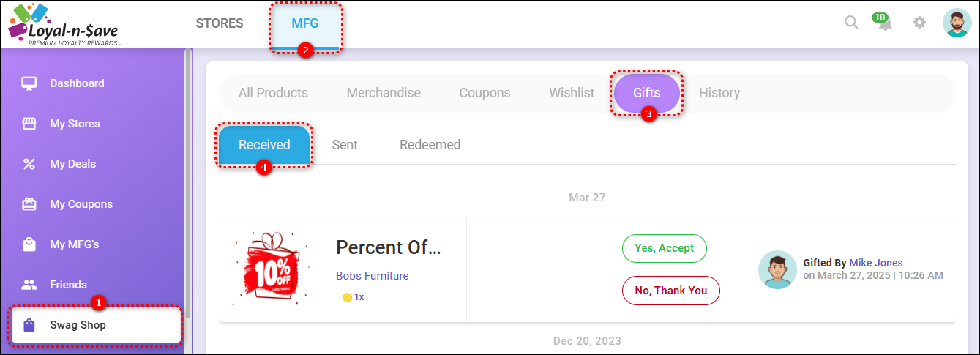Click the My Coupons sidebar icon
Screen dimensions: 980x355
29,204
